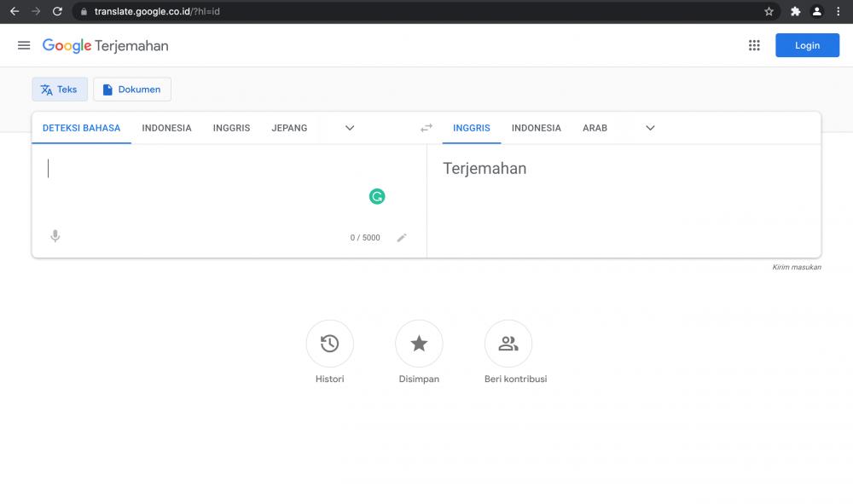Expand more source languages list

(350, 128)
